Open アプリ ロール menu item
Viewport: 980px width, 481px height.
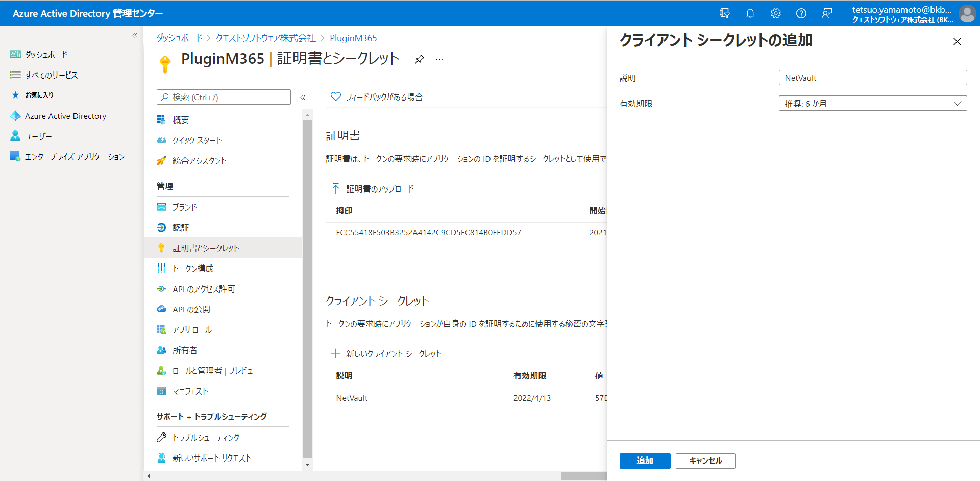click(x=223, y=329)
